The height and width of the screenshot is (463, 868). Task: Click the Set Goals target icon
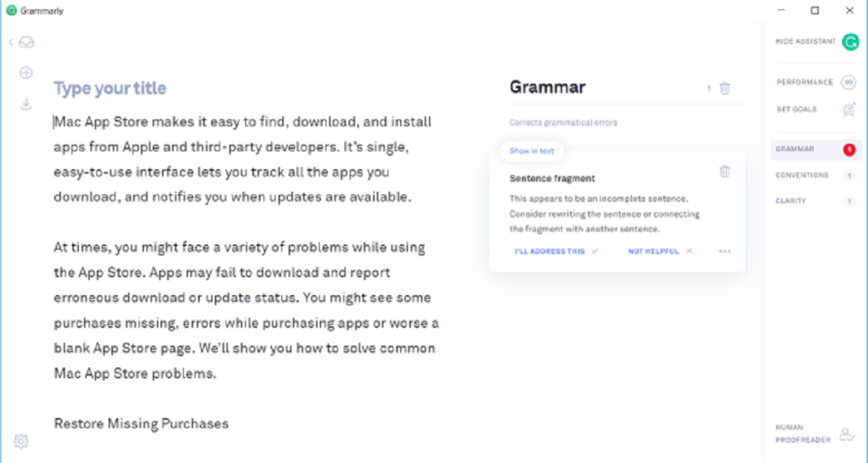pyautogui.click(x=849, y=109)
